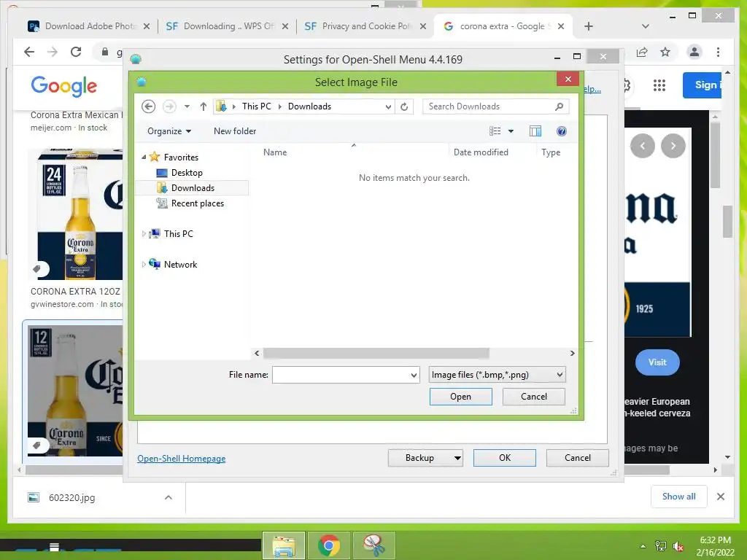Open the Open-Shell Homepage link
The image size is (747, 560).
pos(181,459)
